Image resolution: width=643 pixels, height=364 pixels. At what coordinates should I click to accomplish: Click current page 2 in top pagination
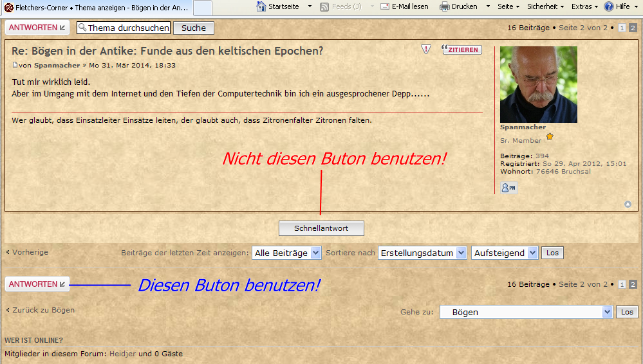pyautogui.click(x=633, y=28)
